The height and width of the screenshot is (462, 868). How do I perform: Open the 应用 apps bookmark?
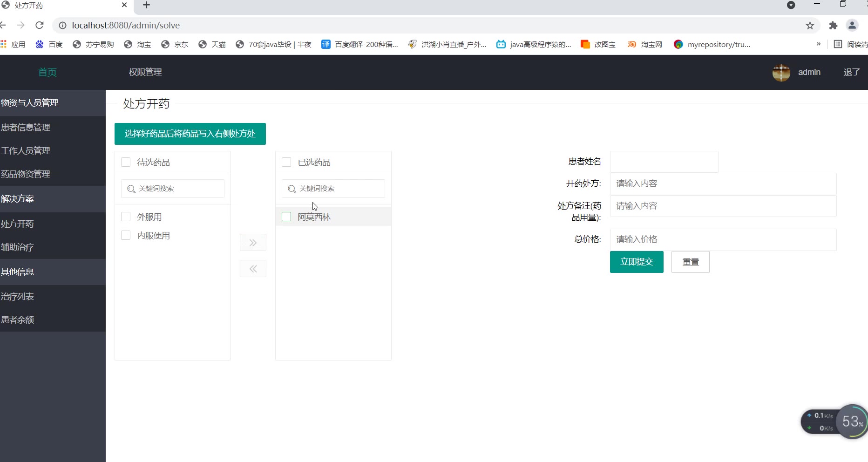click(13, 44)
